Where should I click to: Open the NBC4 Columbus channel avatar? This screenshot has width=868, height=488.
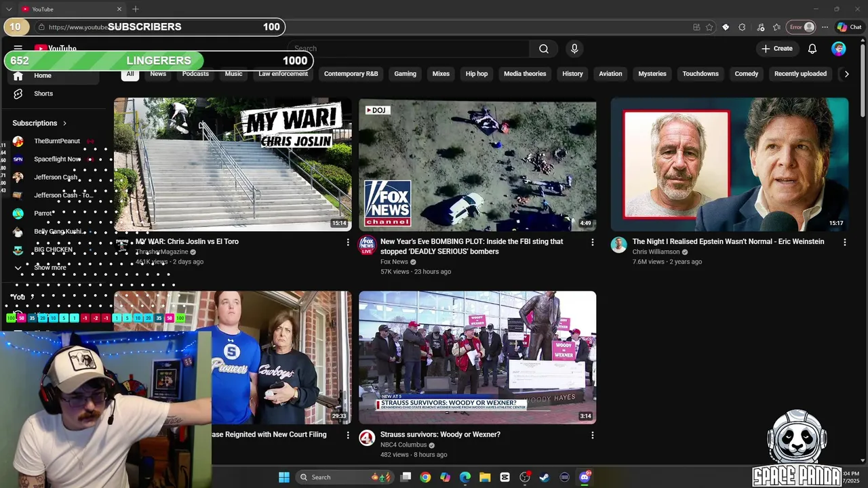point(367,438)
